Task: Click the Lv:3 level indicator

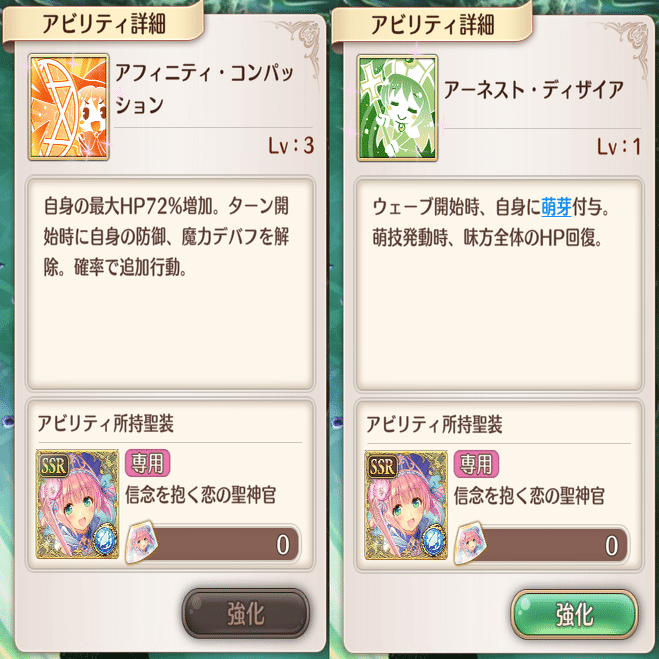Action: tap(291, 145)
